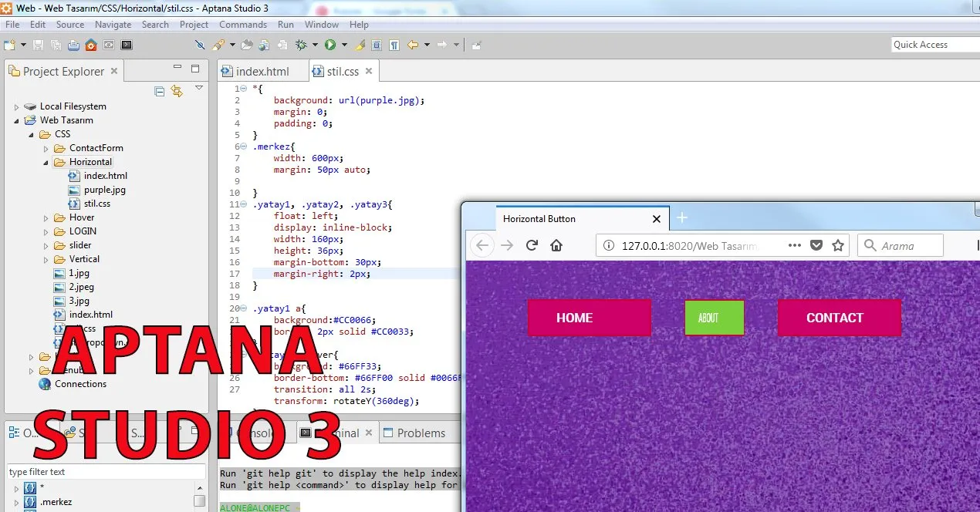Open the File menu
The width and height of the screenshot is (980, 512).
click(12, 25)
